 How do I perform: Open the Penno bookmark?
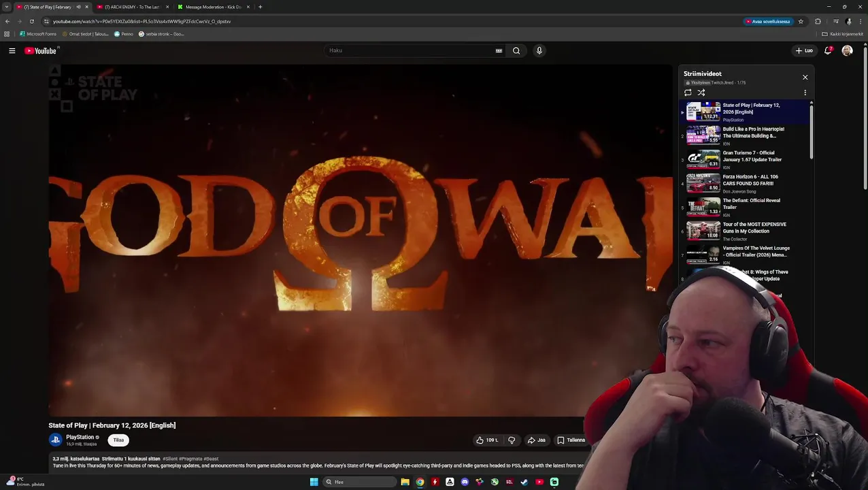[x=124, y=34]
